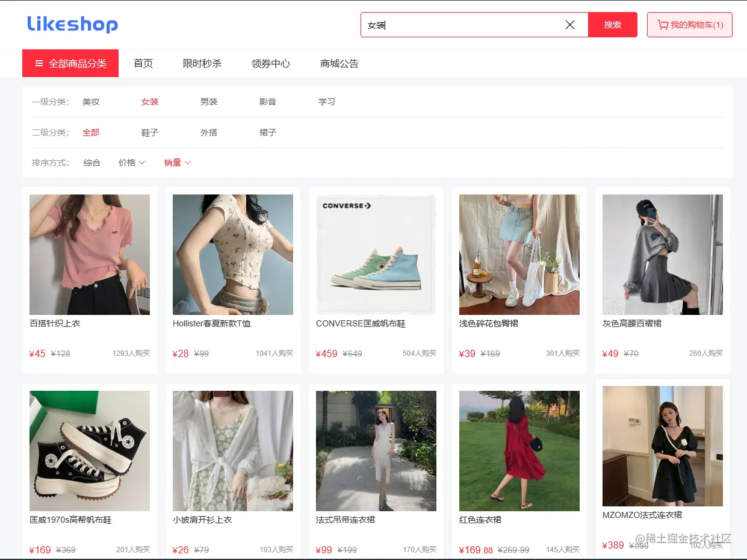Click the 小披肩开衫上衣 title

click(202, 520)
